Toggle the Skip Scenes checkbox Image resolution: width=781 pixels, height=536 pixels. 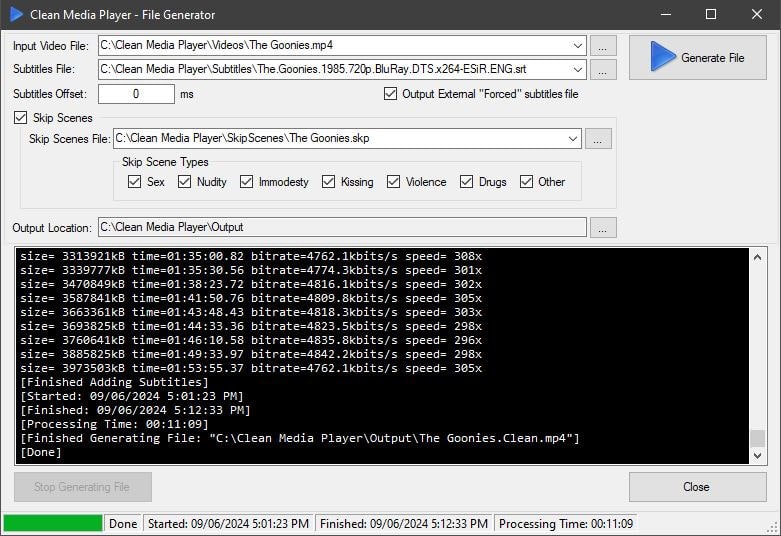click(20, 118)
